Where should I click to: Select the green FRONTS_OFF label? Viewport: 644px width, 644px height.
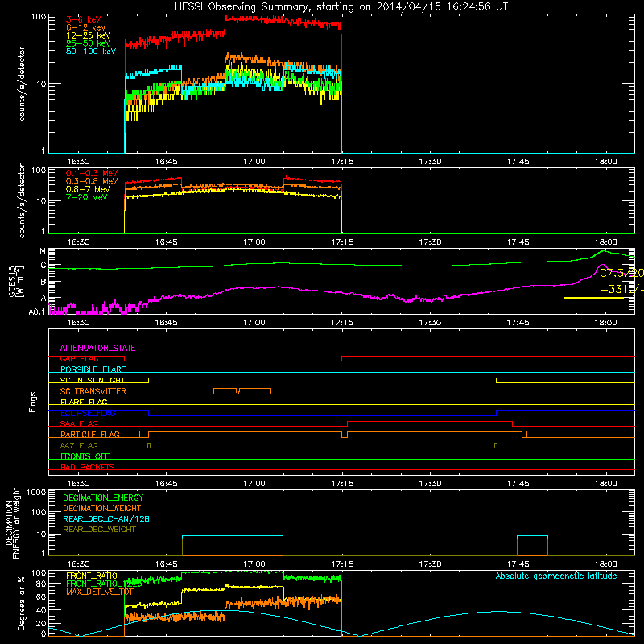tap(85, 456)
